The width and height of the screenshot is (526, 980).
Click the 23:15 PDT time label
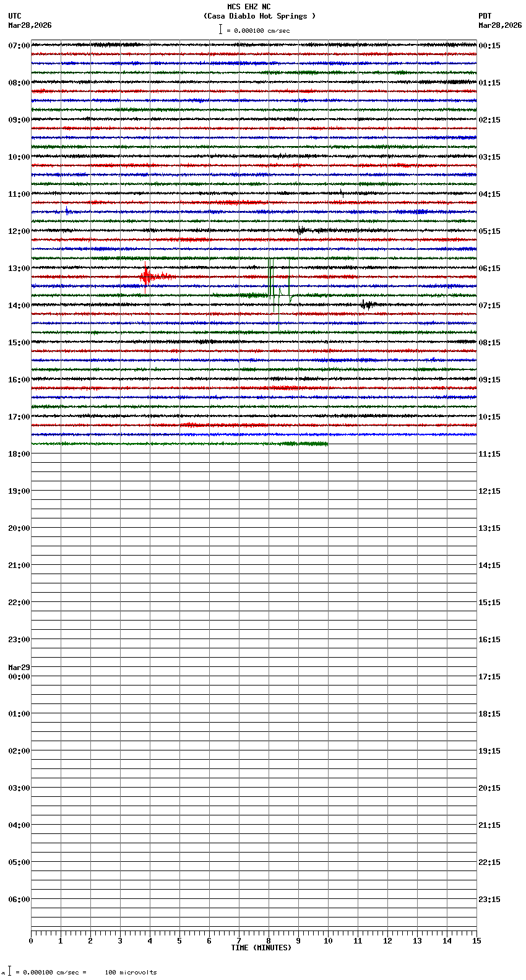pyautogui.click(x=489, y=900)
